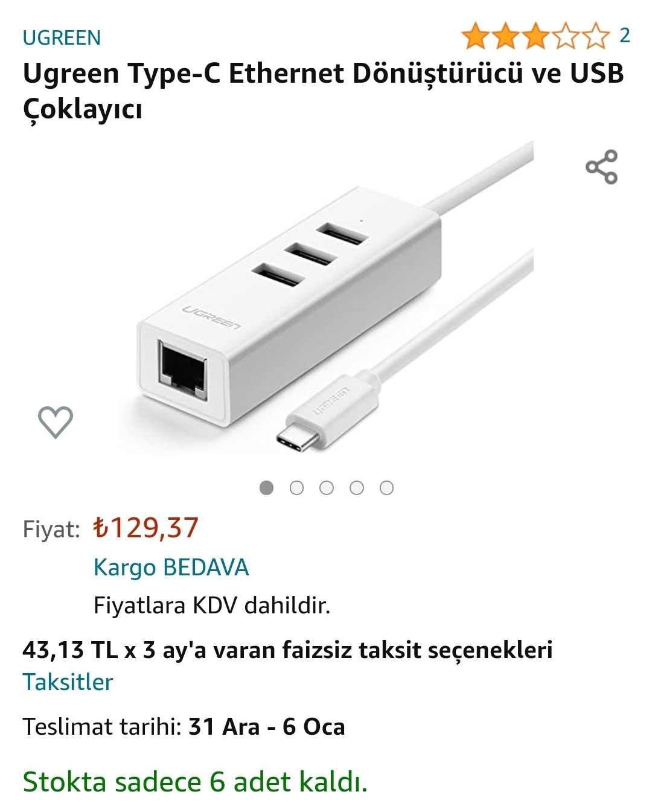Screen dimensions: 652x812
Task: Tap the share icon beside product image
Action: coord(601,167)
